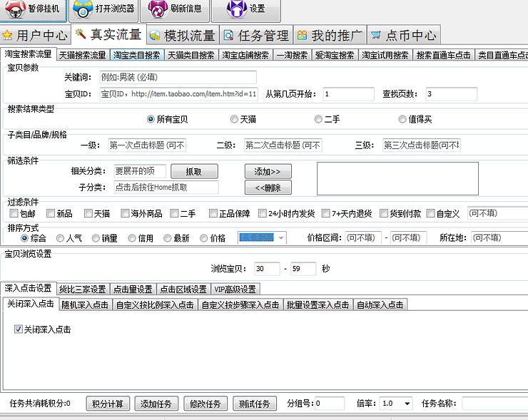528x420 pixels.
Task: Click the 添加>> button
Action: click(268, 172)
